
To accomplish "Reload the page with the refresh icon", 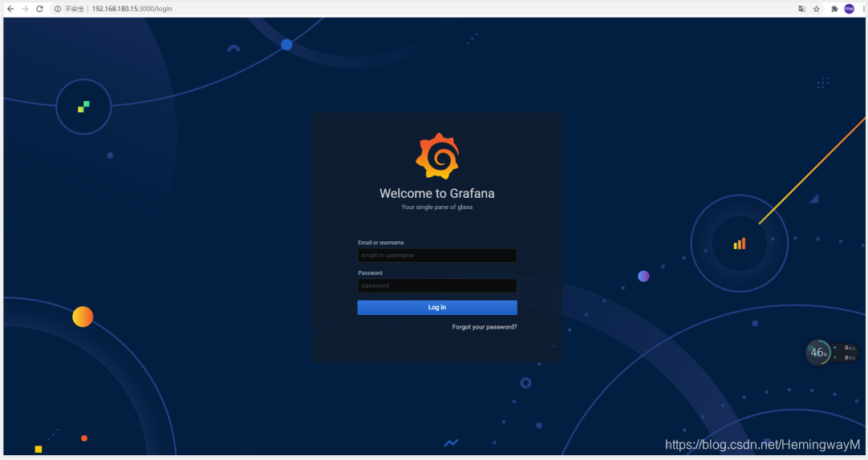I will click(39, 9).
